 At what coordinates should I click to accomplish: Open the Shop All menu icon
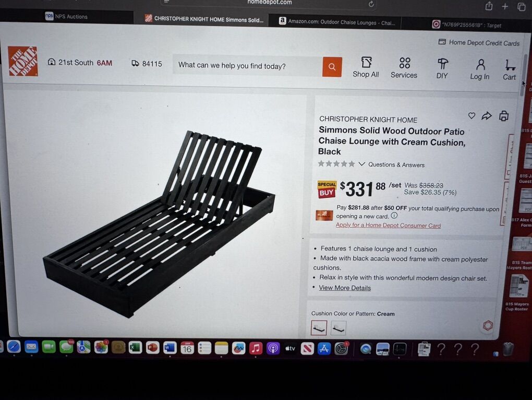366,67
